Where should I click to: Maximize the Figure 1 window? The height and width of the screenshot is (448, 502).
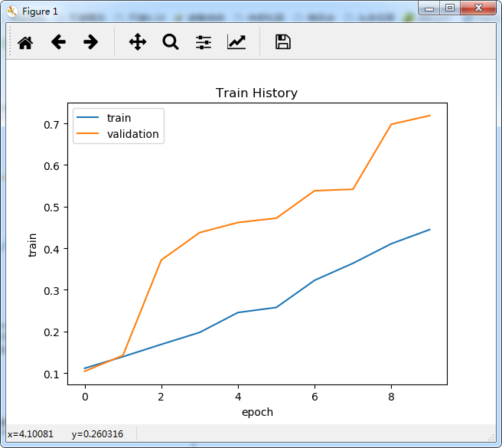pos(450,8)
